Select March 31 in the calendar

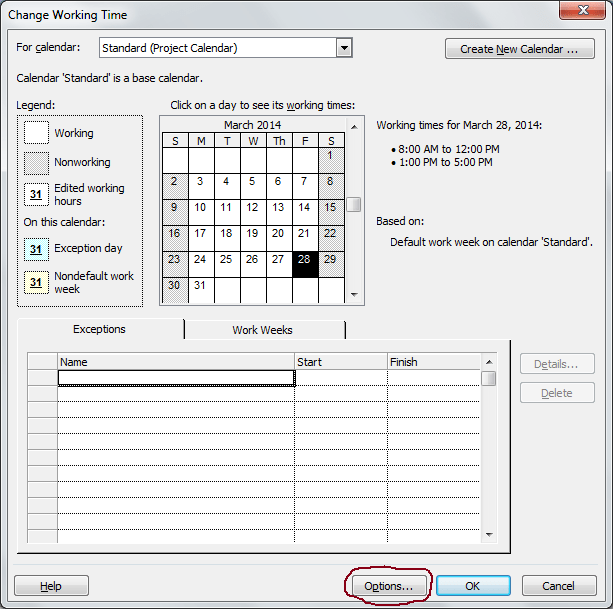201,290
